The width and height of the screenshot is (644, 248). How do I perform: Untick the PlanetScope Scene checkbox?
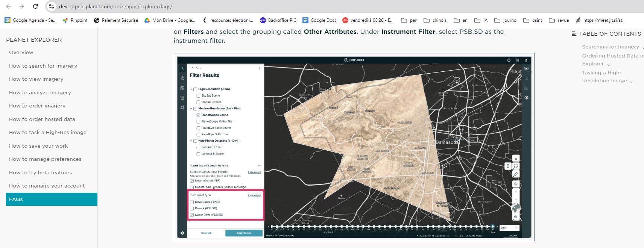pos(198,115)
